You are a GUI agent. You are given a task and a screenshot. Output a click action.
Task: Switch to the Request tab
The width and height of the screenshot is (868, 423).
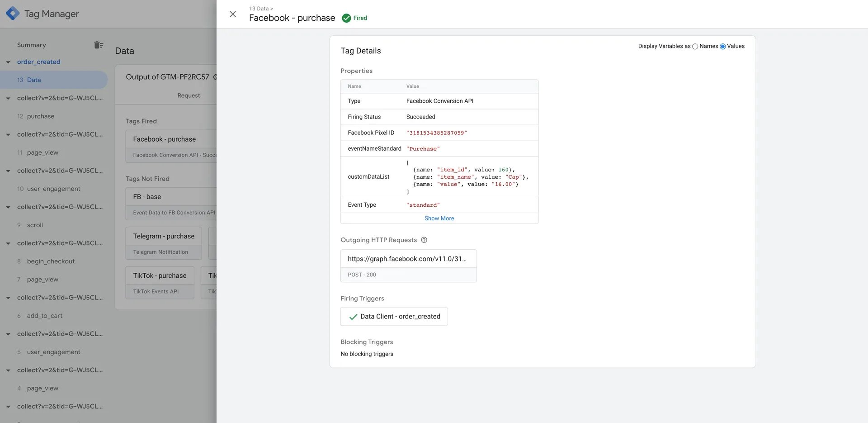(x=189, y=95)
